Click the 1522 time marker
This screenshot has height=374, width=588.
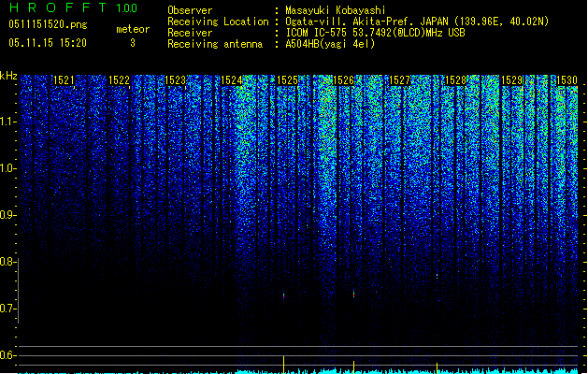tap(120, 80)
